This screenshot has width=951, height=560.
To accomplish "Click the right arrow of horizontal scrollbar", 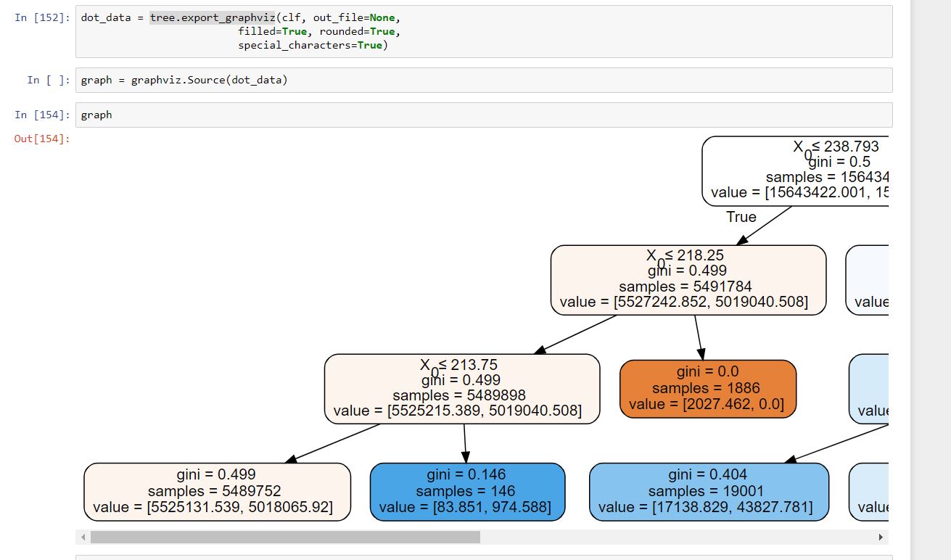I will [x=881, y=538].
